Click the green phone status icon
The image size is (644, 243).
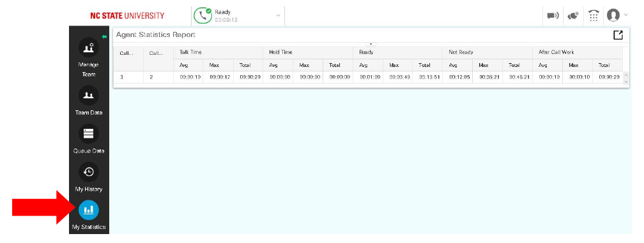pyautogui.click(x=203, y=16)
